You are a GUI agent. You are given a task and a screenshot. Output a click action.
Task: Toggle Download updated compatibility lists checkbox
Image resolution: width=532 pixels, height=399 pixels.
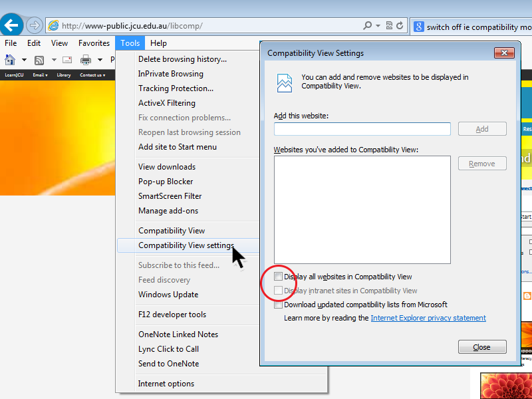278,305
